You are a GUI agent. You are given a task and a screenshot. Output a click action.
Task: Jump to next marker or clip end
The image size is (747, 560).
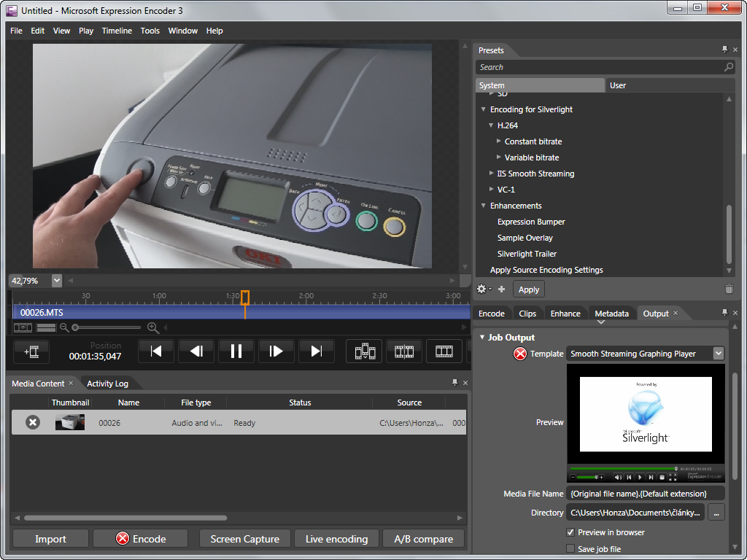click(x=316, y=351)
